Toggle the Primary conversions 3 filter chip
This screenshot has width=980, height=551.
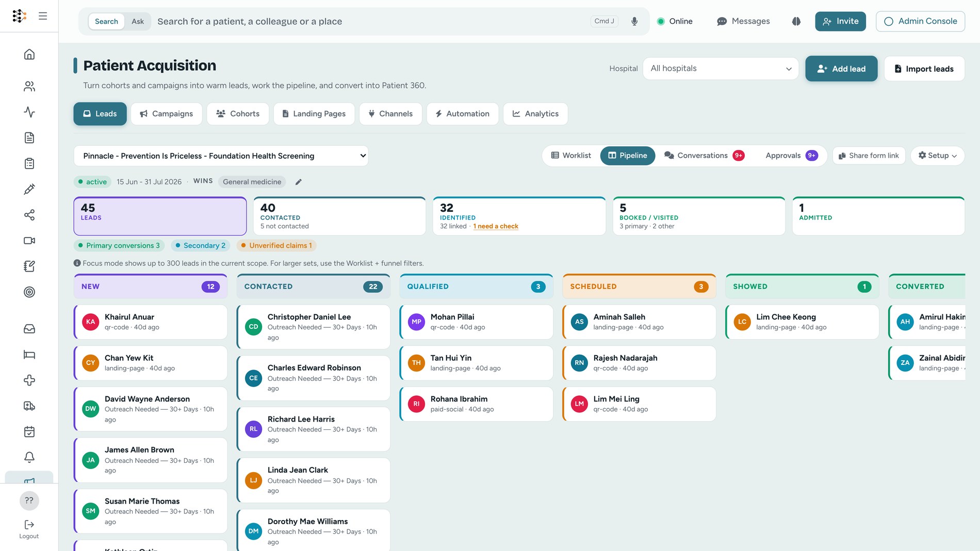119,245
